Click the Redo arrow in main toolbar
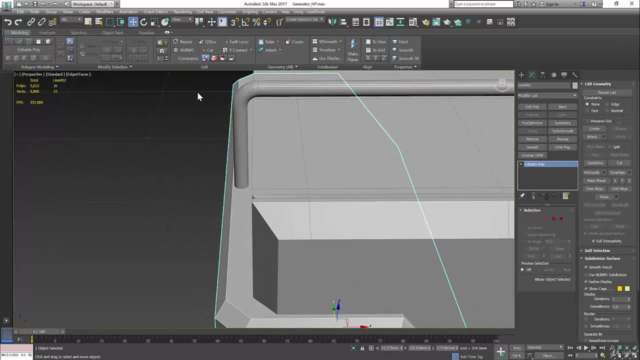Viewport: 640px width, 360px height. click(18, 22)
